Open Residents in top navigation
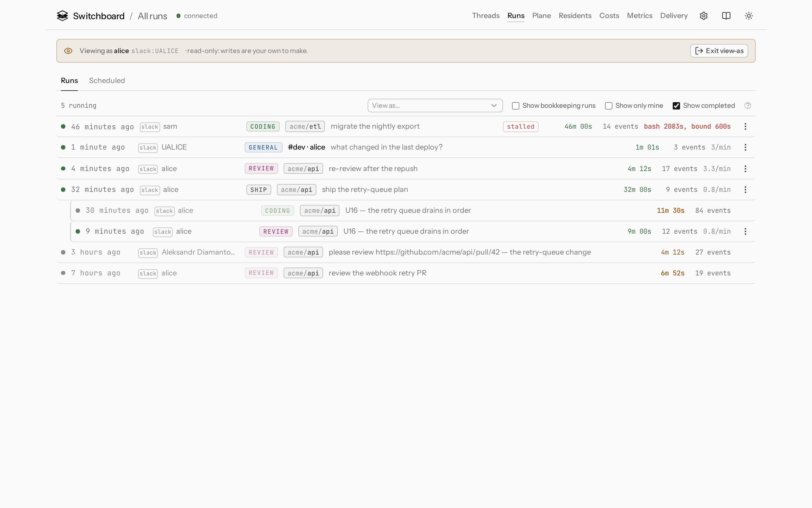 point(575,16)
